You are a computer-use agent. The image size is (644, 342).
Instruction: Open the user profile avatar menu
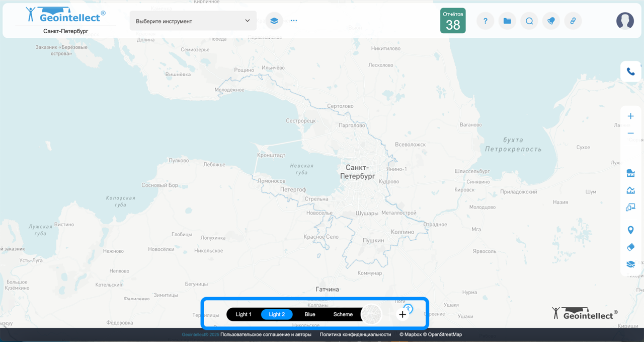coord(625,21)
